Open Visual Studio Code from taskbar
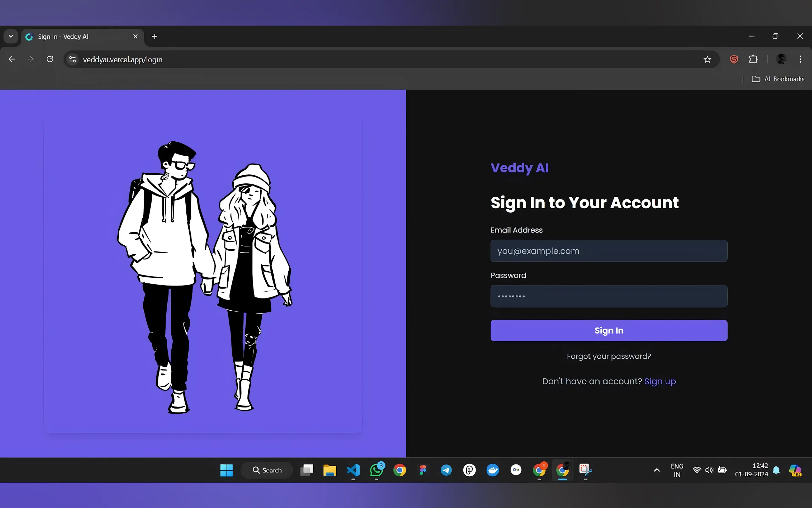812x508 pixels. (x=353, y=470)
